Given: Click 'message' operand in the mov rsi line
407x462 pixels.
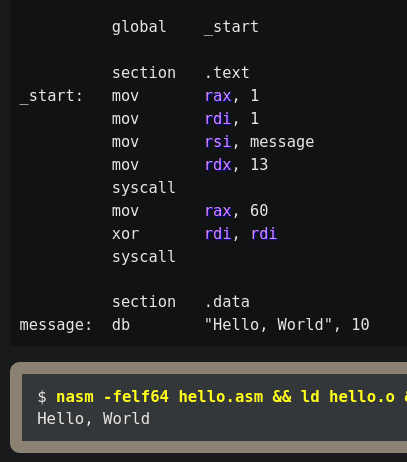Looking at the screenshot, I should coord(282,142).
